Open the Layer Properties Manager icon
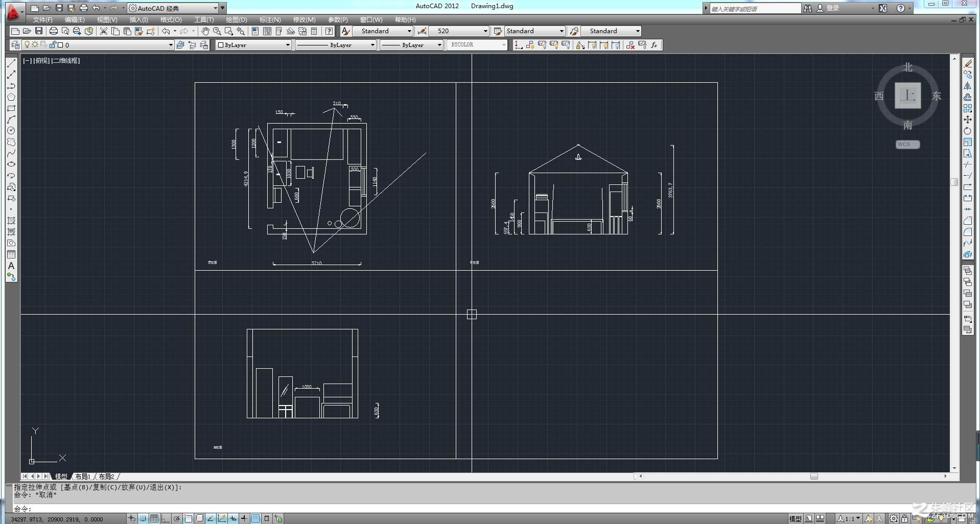The width and height of the screenshot is (980, 524). 16,45
